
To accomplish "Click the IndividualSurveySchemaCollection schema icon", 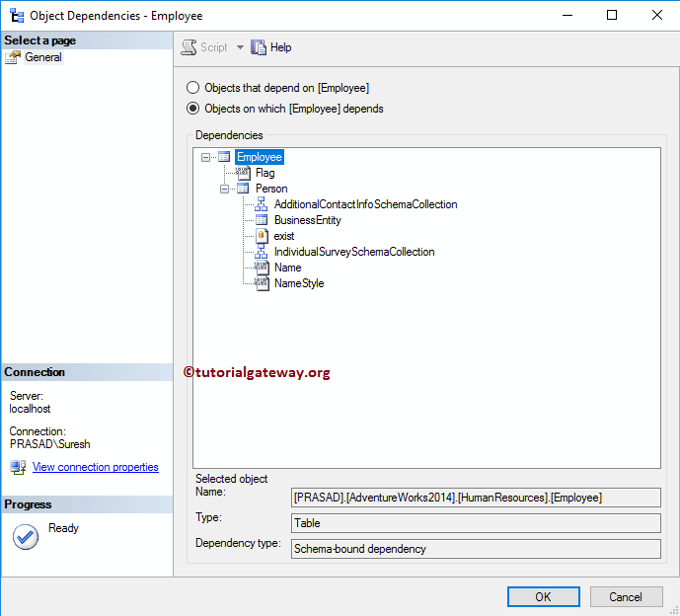I will tap(262, 251).
